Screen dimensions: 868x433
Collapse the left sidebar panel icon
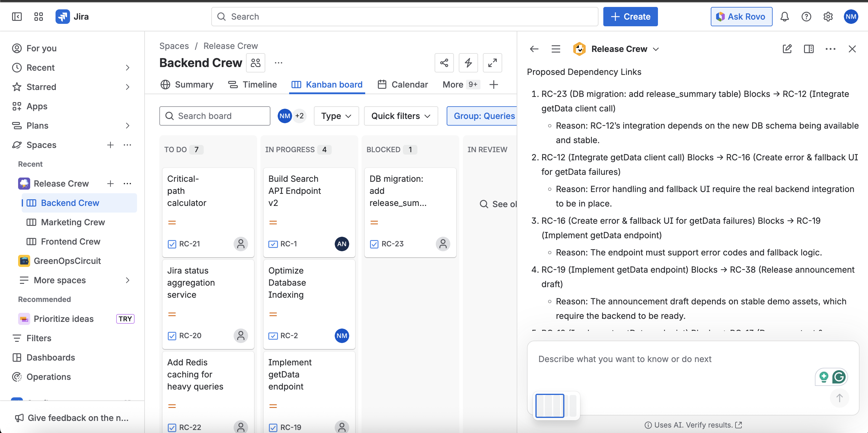tap(17, 17)
